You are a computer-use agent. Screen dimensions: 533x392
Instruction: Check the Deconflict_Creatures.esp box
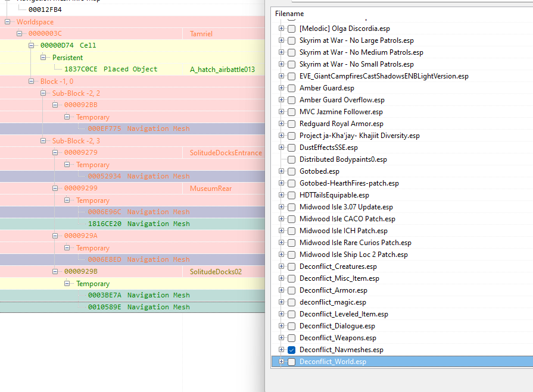click(x=291, y=266)
